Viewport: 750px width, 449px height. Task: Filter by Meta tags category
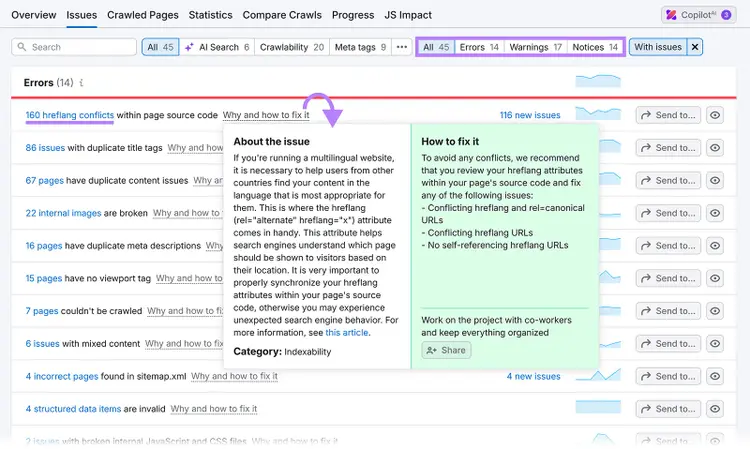(360, 47)
